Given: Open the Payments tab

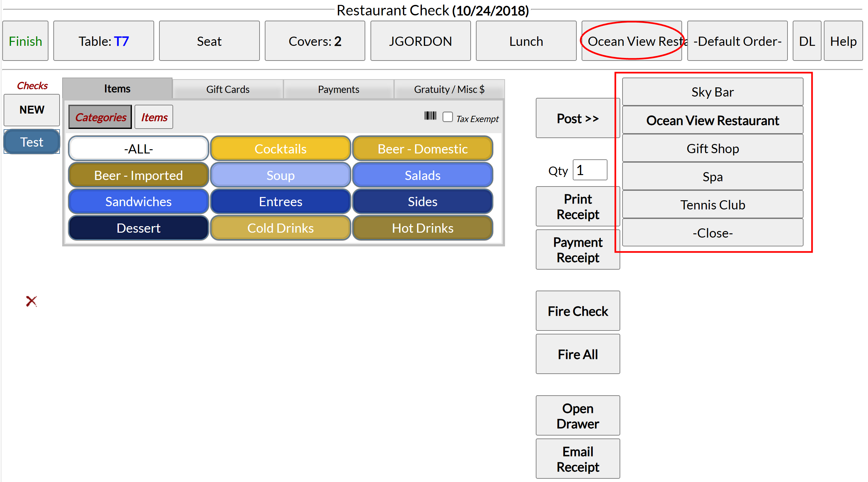Looking at the screenshot, I should pyautogui.click(x=338, y=89).
